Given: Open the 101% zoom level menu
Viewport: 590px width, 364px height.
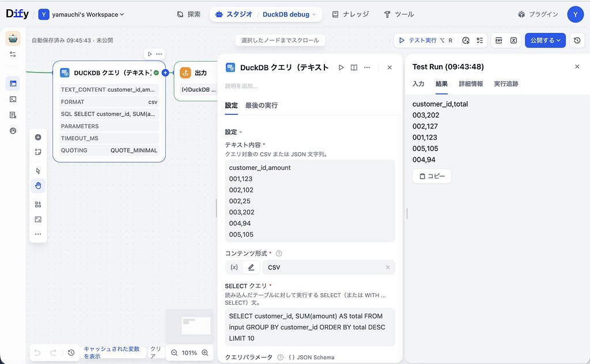Looking at the screenshot, I should (x=189, y=352).
